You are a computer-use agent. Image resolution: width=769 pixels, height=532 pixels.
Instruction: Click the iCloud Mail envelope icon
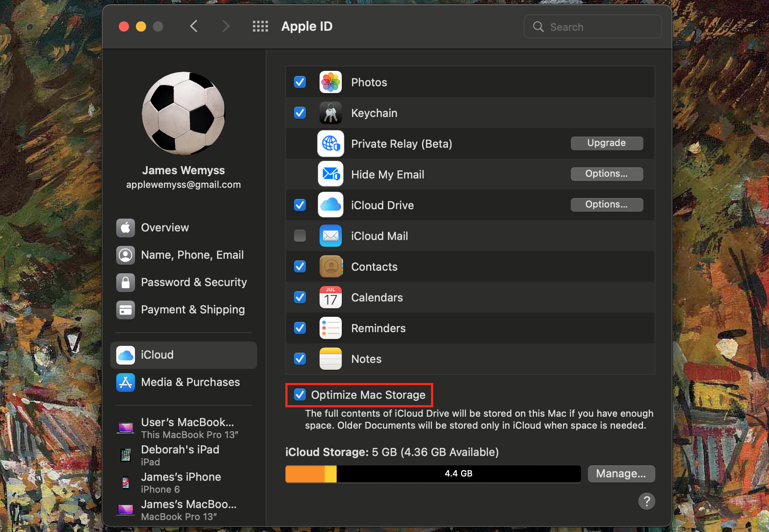click(x=331, y=236)
